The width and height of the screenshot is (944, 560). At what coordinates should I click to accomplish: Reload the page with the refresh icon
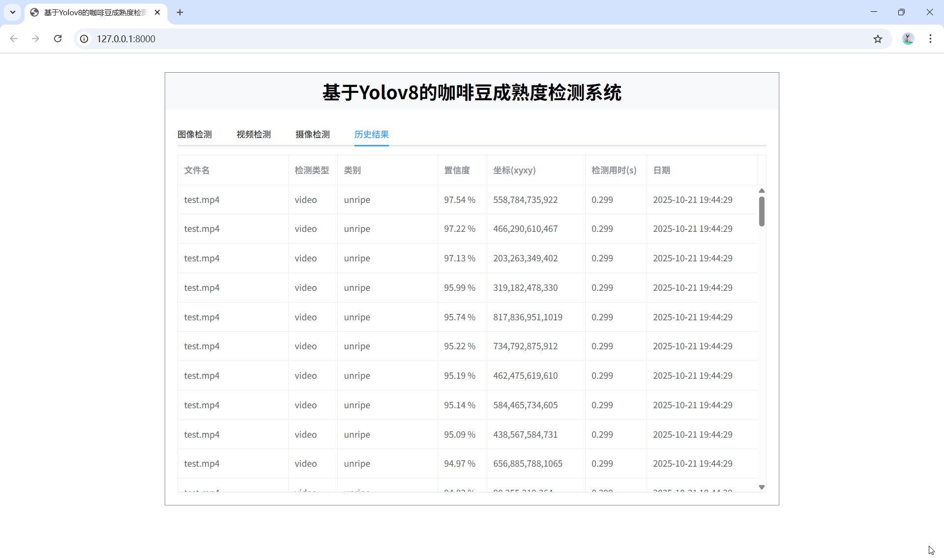pos(58,39)
